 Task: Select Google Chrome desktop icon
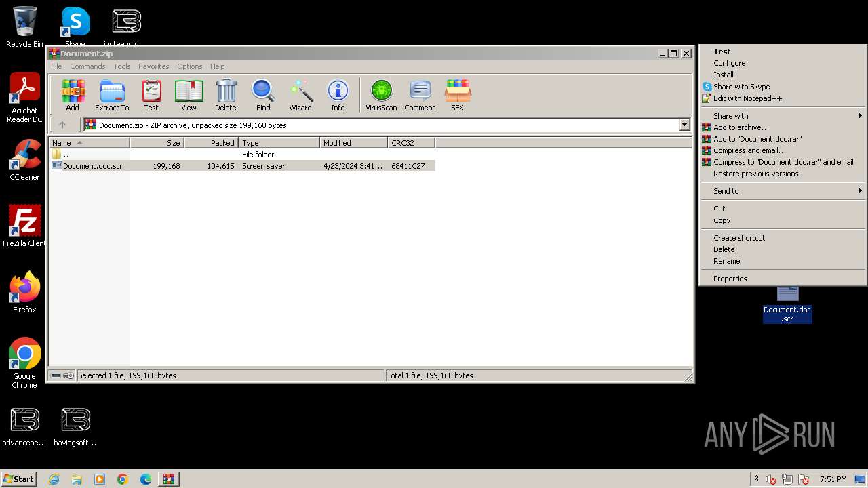coord(24,363)
